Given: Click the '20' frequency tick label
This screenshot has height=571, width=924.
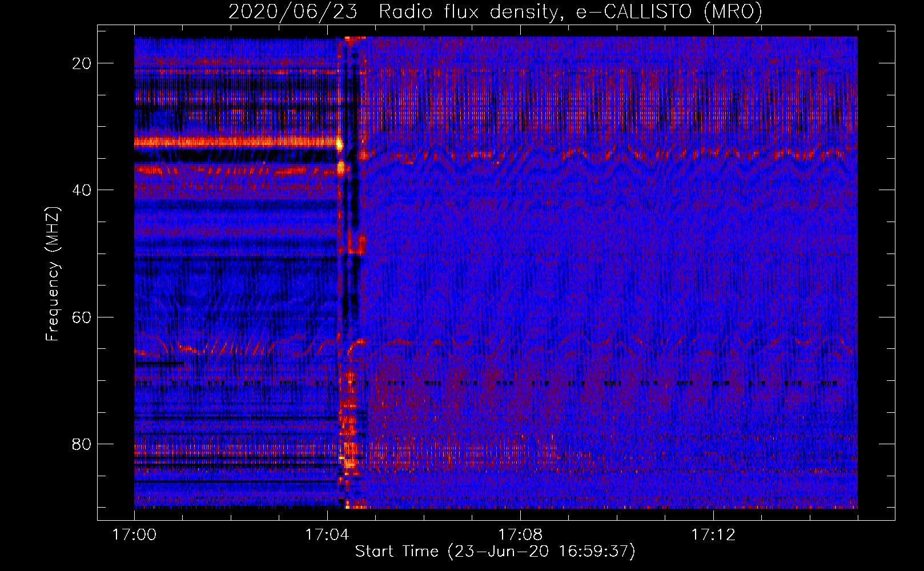Looking at the screenshot, I should click(82, 63).
